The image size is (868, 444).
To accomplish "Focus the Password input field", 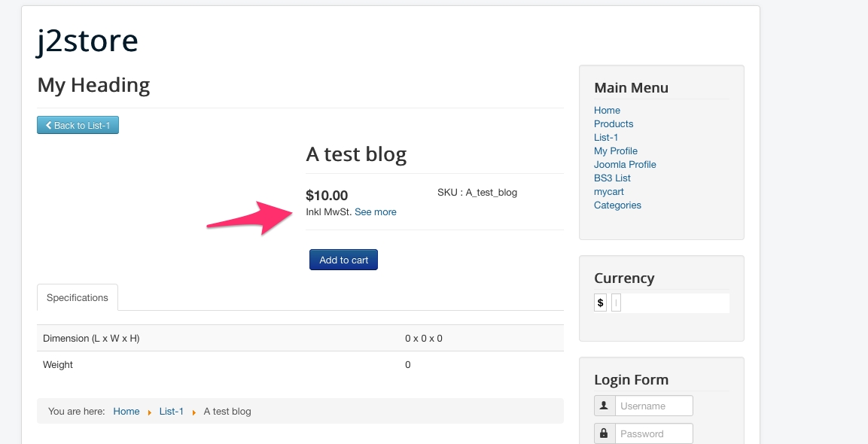I will pyautogui.click(x=653, y=433).
